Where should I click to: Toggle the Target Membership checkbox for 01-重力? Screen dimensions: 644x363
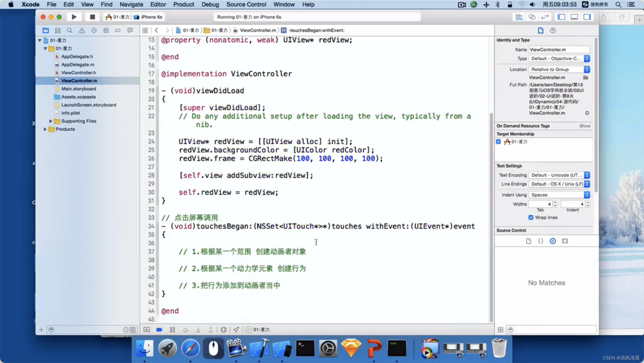(x=499, y=142)
